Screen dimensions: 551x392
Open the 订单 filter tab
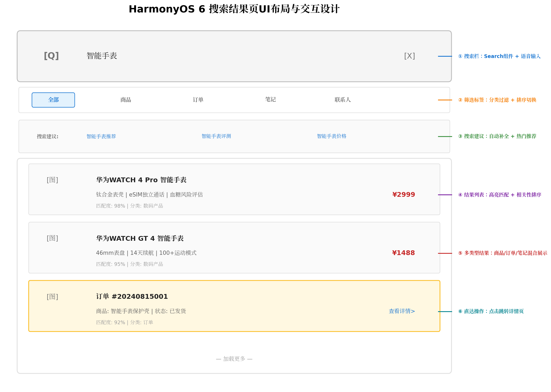click(198, 100)
